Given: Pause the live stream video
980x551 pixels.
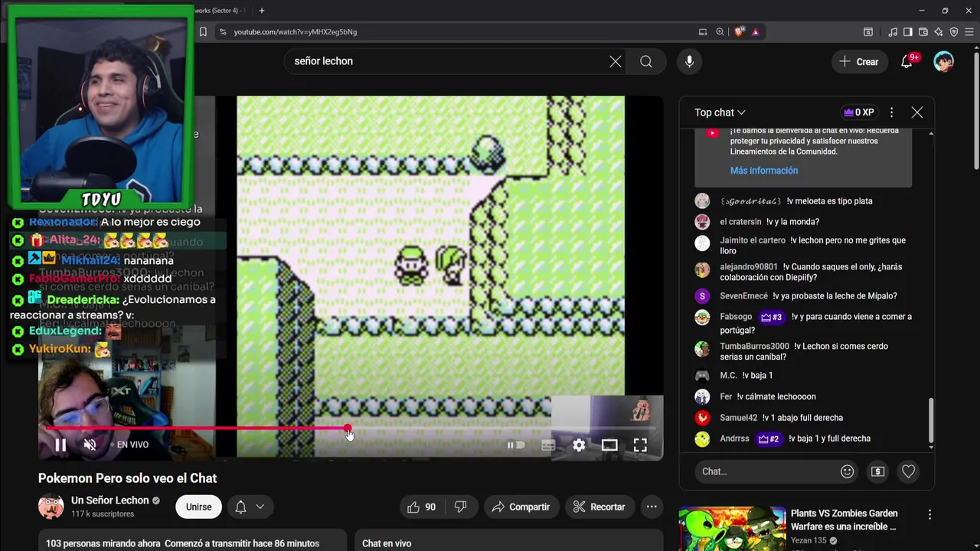Looking at the screenshot, I should tap(60, 445).
